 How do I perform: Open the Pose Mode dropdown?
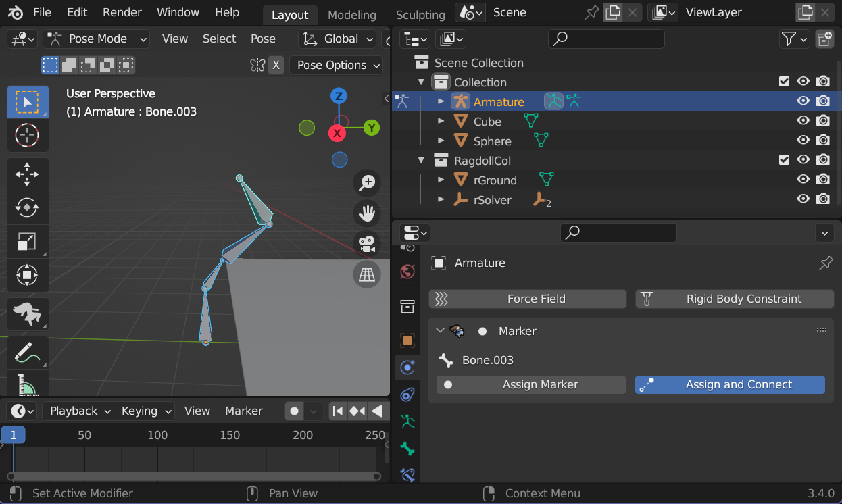point(97,39)
